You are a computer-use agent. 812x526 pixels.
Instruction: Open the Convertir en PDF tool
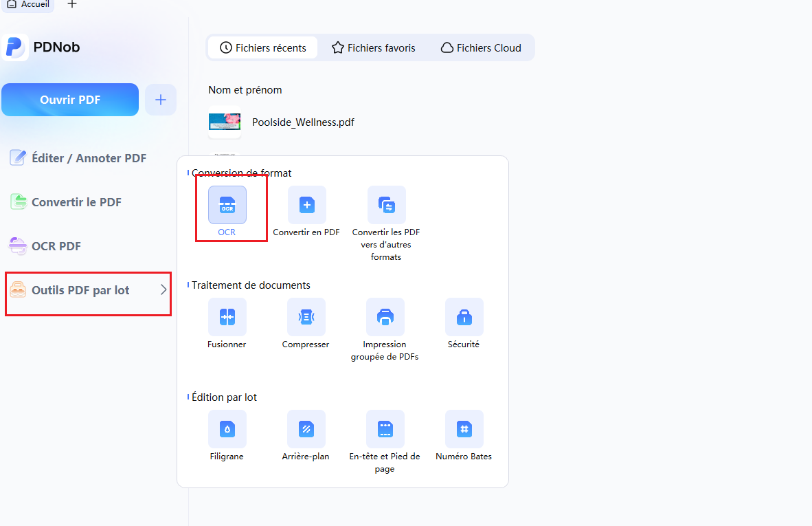click(306, 205)
